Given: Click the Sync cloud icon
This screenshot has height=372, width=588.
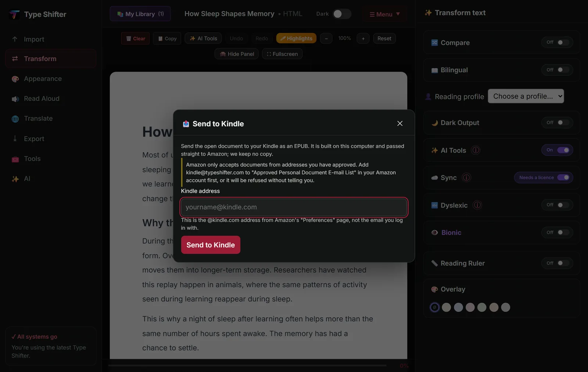Looking at the screenshot, I should point(434,178).
